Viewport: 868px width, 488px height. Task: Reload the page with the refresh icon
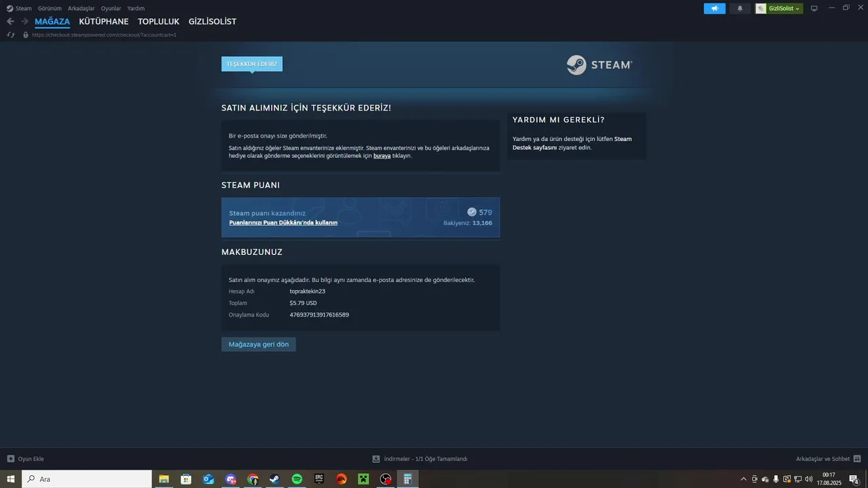[10, 35]
